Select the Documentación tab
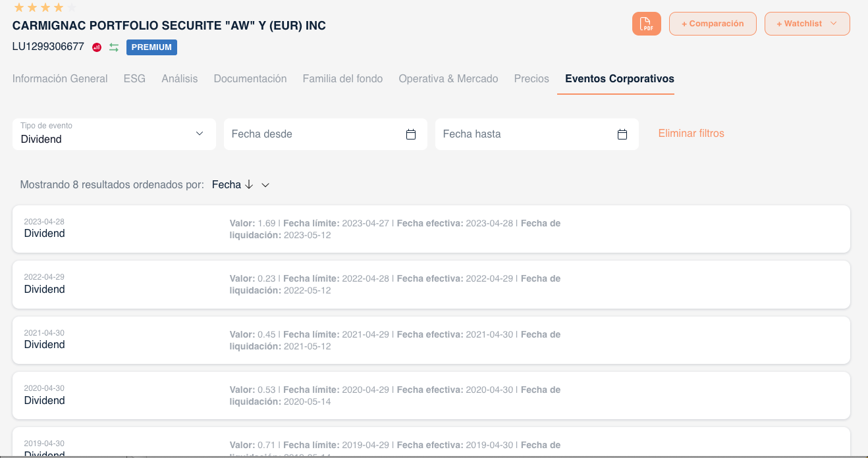The height and width of the screenshot is (458, 868). click(x=250, y=79)
